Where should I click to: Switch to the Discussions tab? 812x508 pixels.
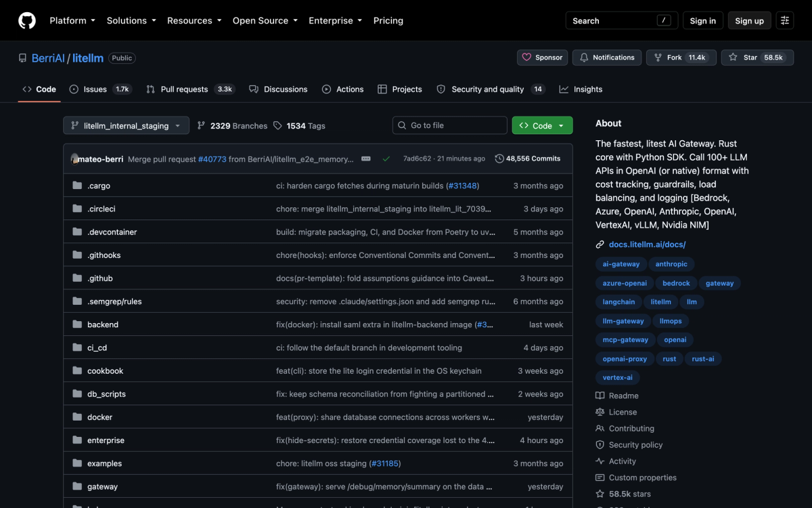click(x=278, y=89)
